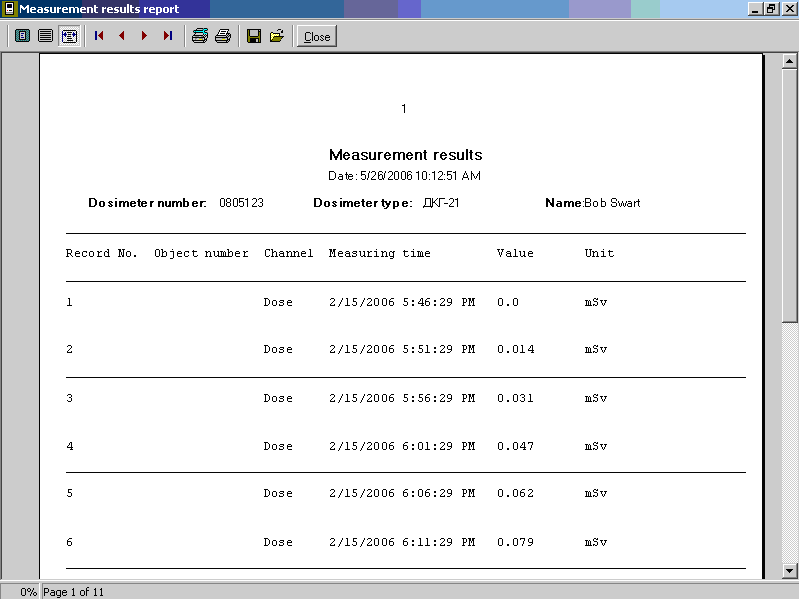Switch to 100% zoom view
The width and height of the screenshot is (799, 599).
(x=45, y=36)
